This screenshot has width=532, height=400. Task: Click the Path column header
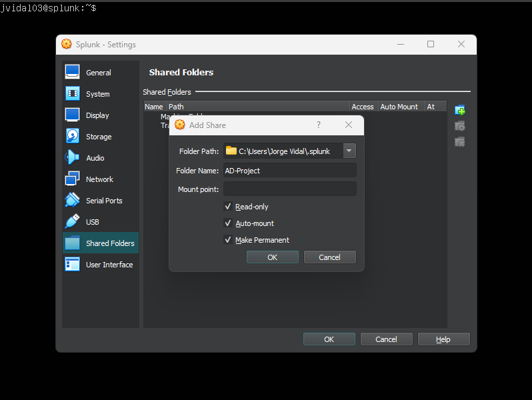tap(258, 107)
